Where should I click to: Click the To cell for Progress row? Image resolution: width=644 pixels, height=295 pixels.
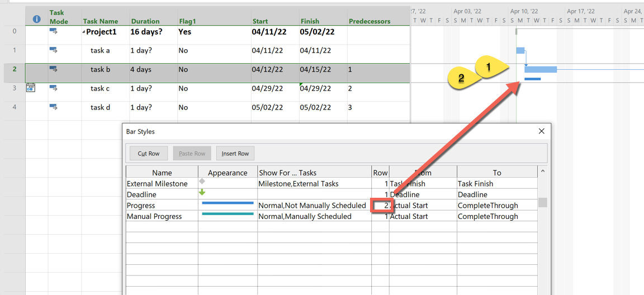(x=497, y=205)
